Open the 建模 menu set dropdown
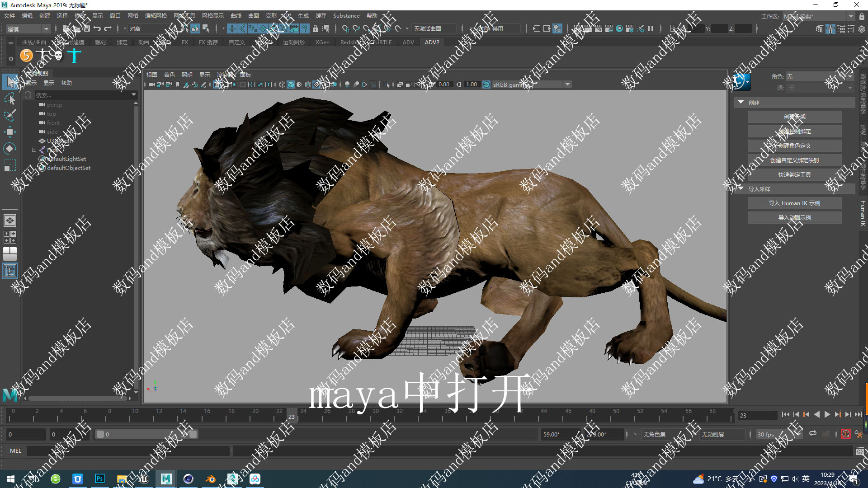Screen dimensions: 868x488 click(28, 28)
